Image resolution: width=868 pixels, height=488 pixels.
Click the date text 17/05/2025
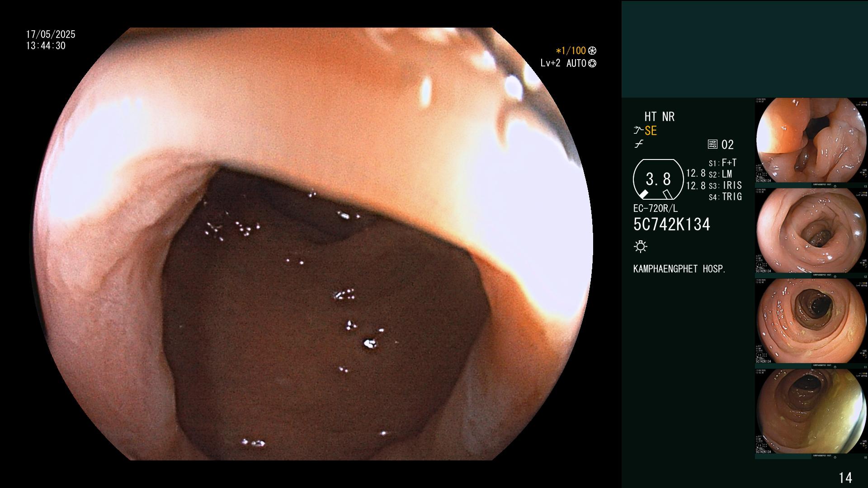pyautogui.click(x=51, y=34)
